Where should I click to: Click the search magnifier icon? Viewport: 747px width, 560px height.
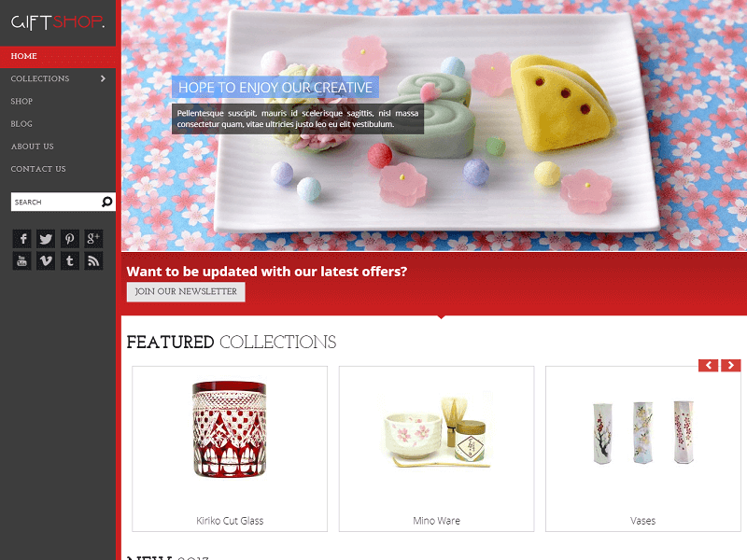point(106,202)
